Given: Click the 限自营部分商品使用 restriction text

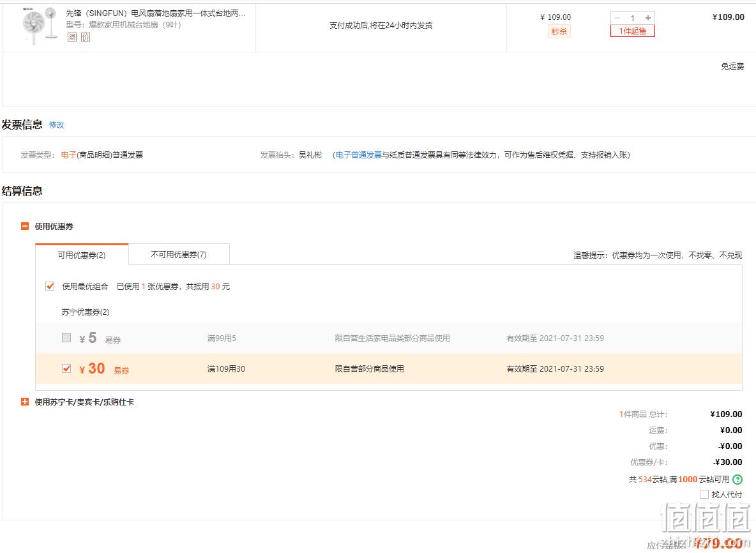Looking at the screenshot, I should point(369,369).
